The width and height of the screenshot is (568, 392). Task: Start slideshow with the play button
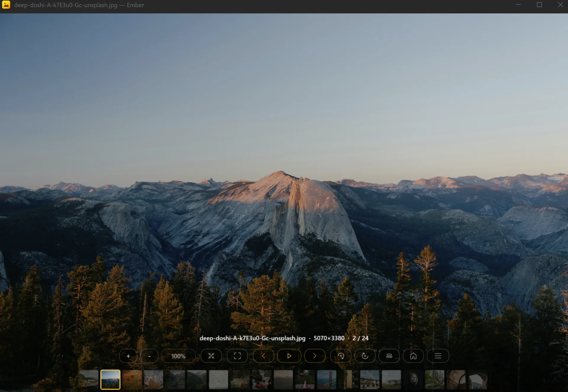click(x=289, y=356)
